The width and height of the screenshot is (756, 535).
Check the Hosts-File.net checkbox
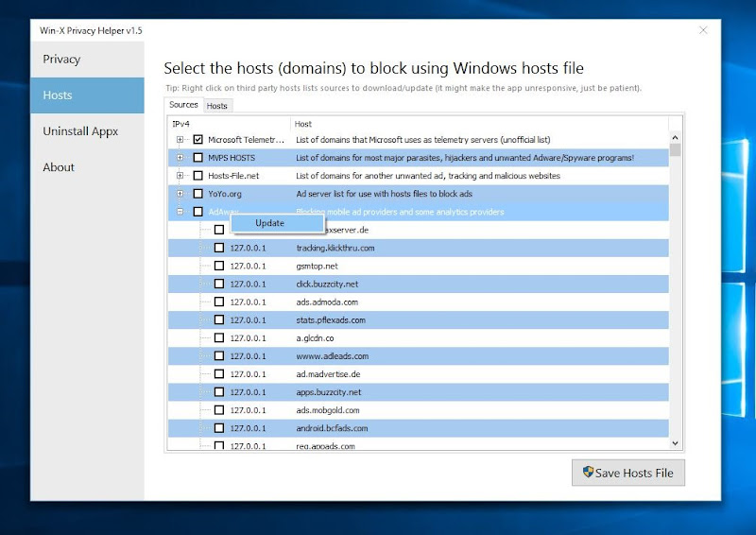(x=198, y=176)
